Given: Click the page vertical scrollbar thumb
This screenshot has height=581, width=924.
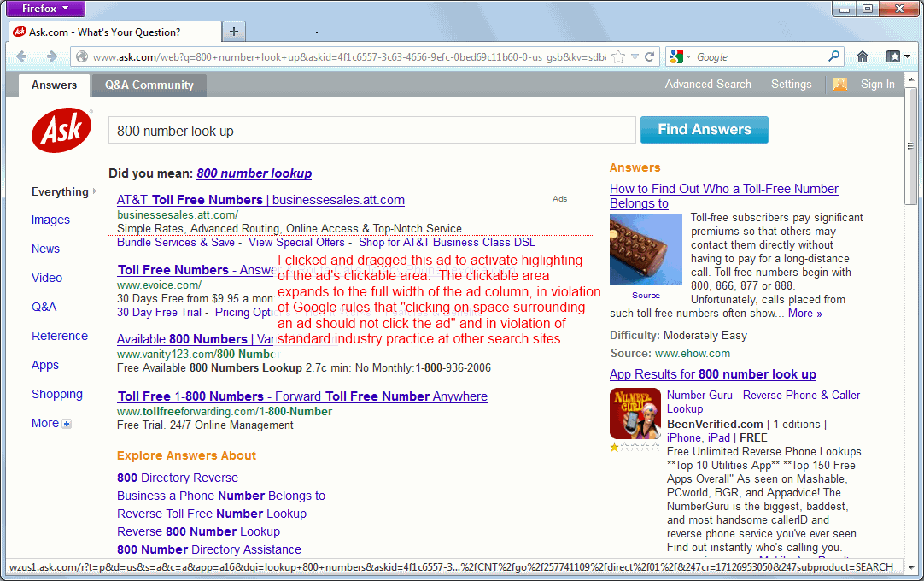Looking at the screenshot, I should (x=911, y=146).
